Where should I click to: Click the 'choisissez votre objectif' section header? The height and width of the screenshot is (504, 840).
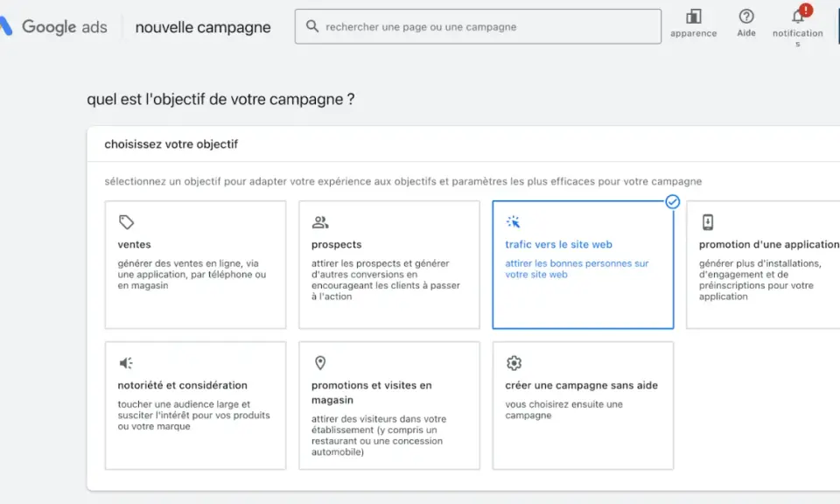(171, 144)
